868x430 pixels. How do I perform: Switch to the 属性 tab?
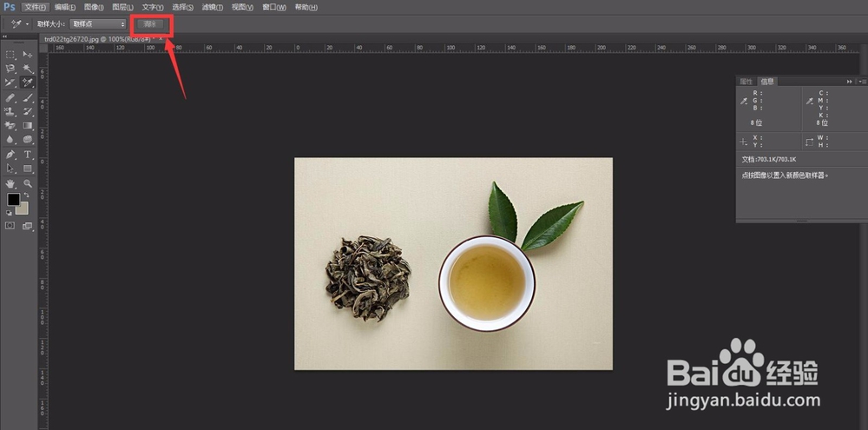pos(746,82)
